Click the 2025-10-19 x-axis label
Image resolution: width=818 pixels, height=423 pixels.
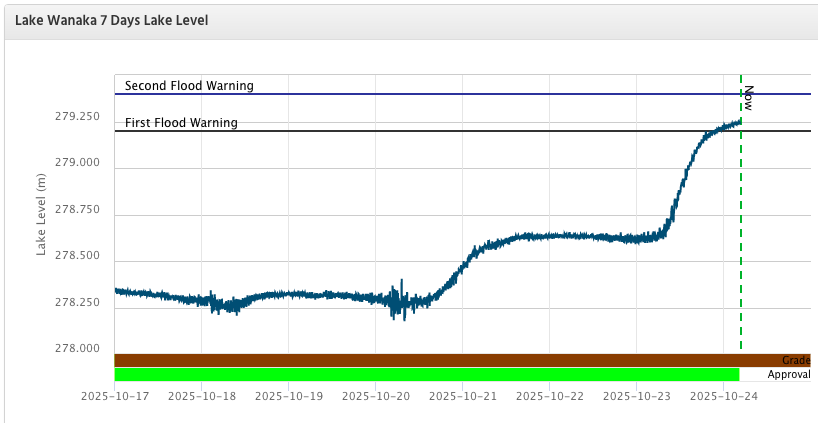(287, 396)
